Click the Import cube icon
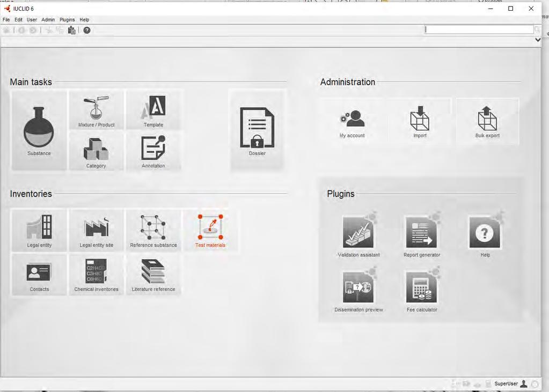This screenshot has height=392, width=549. pyautogui.click(x=420, y=119)
